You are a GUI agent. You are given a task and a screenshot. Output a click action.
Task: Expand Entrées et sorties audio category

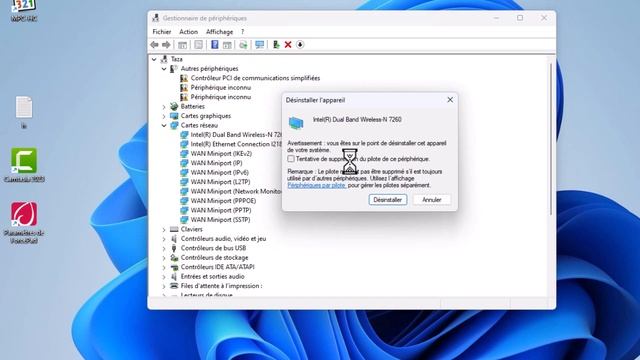click(x=164, y=277)
